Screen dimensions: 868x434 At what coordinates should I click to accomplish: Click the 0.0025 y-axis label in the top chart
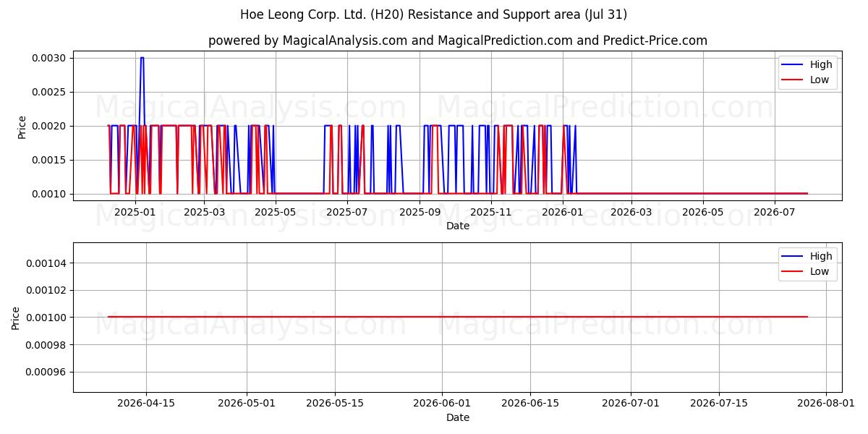48,92
